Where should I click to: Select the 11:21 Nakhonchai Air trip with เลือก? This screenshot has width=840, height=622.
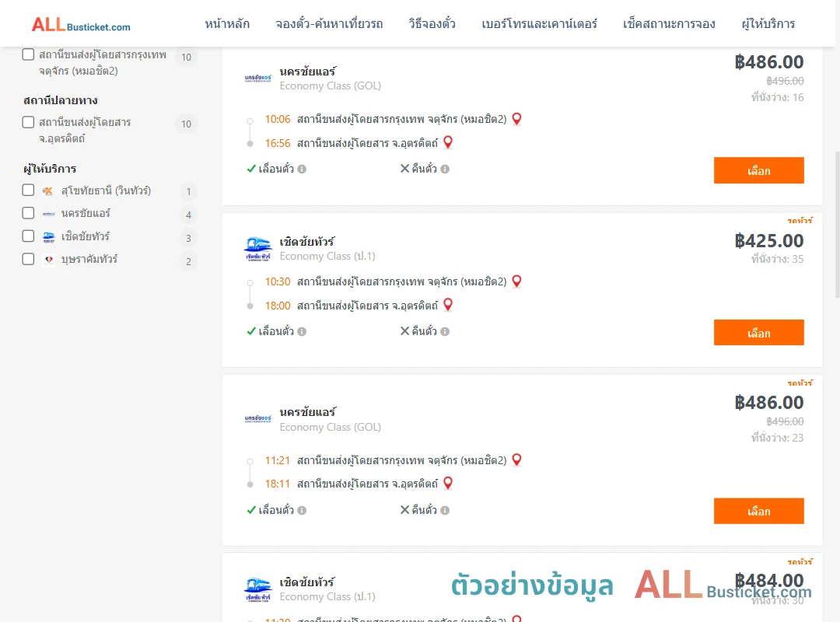[x=758, y=511]
